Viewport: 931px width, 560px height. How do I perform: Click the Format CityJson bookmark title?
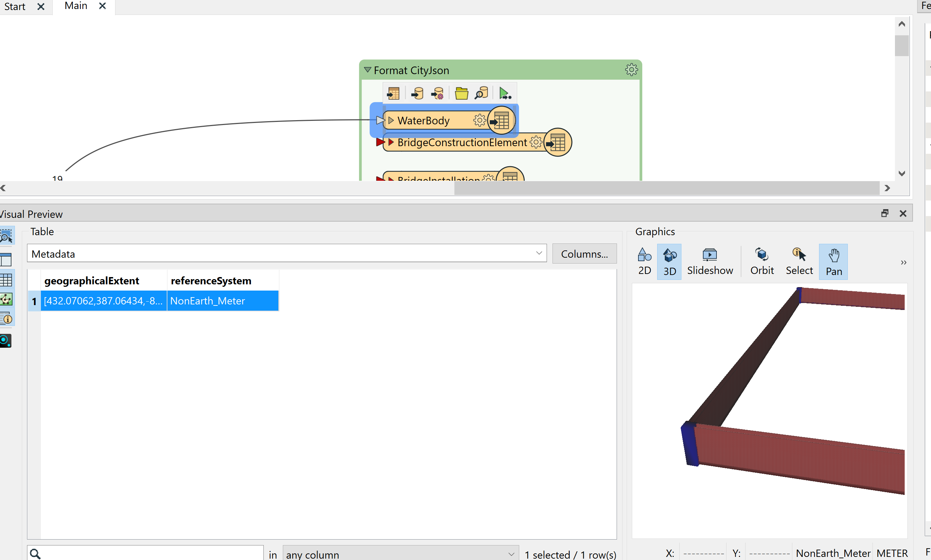[x=411, y=70]
